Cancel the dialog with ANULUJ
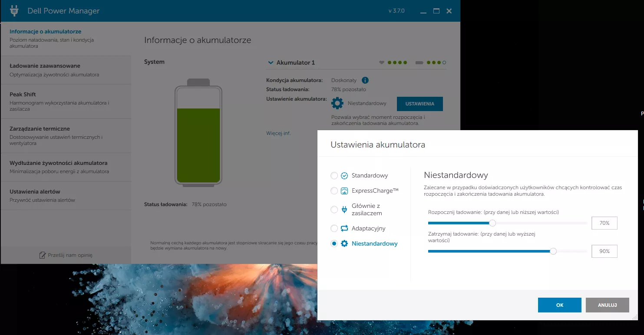 click(608, 305)
